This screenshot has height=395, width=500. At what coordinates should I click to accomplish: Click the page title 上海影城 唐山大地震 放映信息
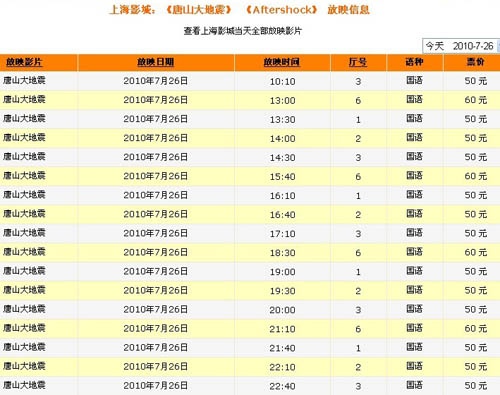pos(239,10)
